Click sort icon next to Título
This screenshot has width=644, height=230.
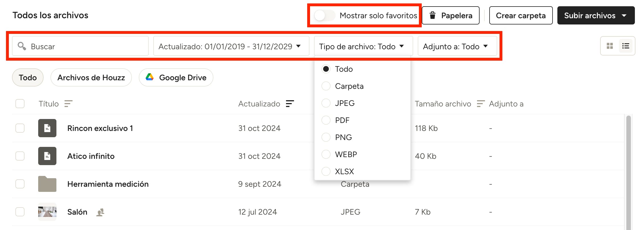(68, 104)
